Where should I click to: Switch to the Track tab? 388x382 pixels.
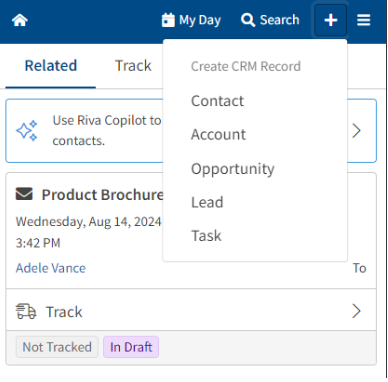[133, 65]
